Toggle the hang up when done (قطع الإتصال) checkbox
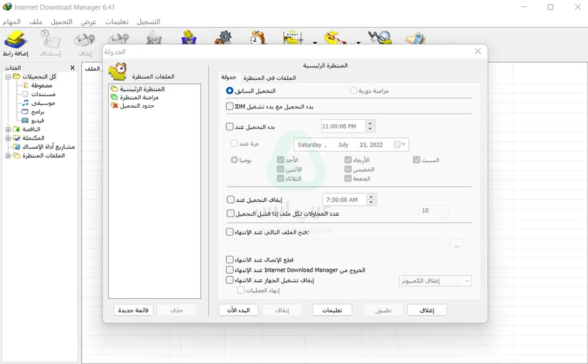The height and width of the screenshot is (364, 588). [230, 260]
